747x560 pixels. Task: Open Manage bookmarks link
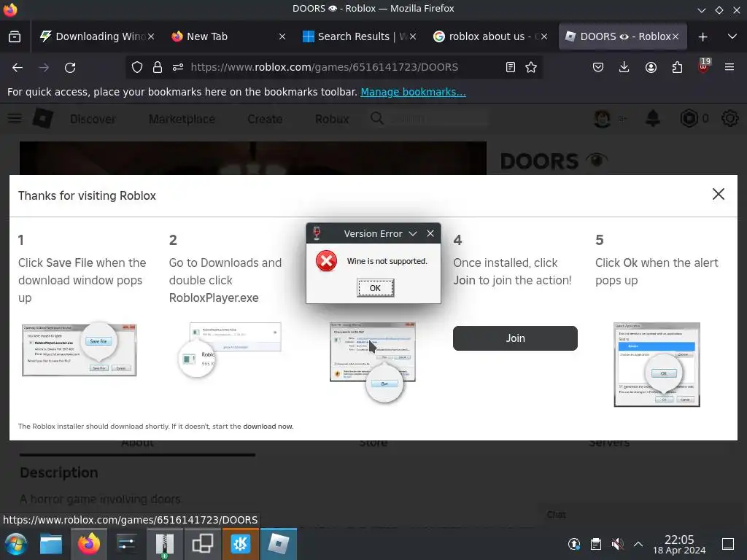pos(413,92)
